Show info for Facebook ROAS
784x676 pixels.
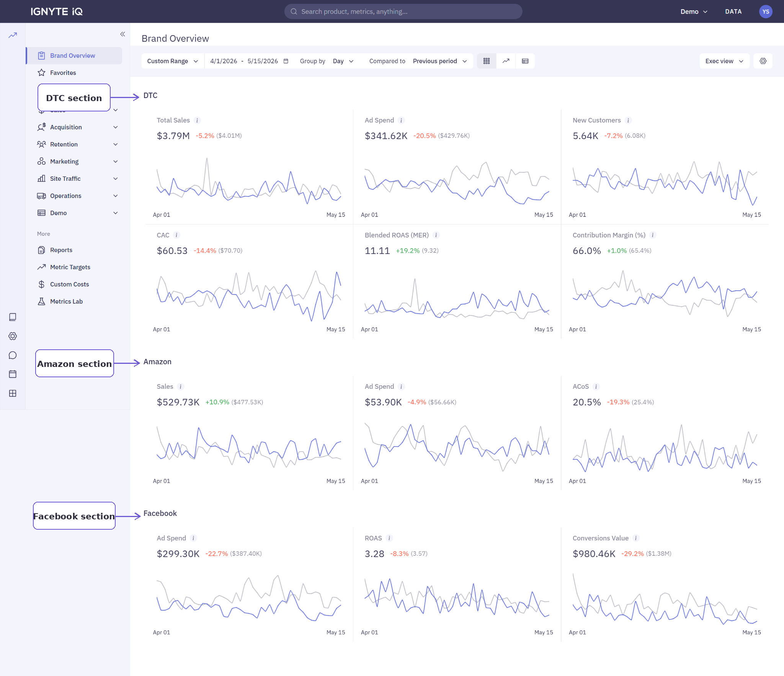[389, 538]
